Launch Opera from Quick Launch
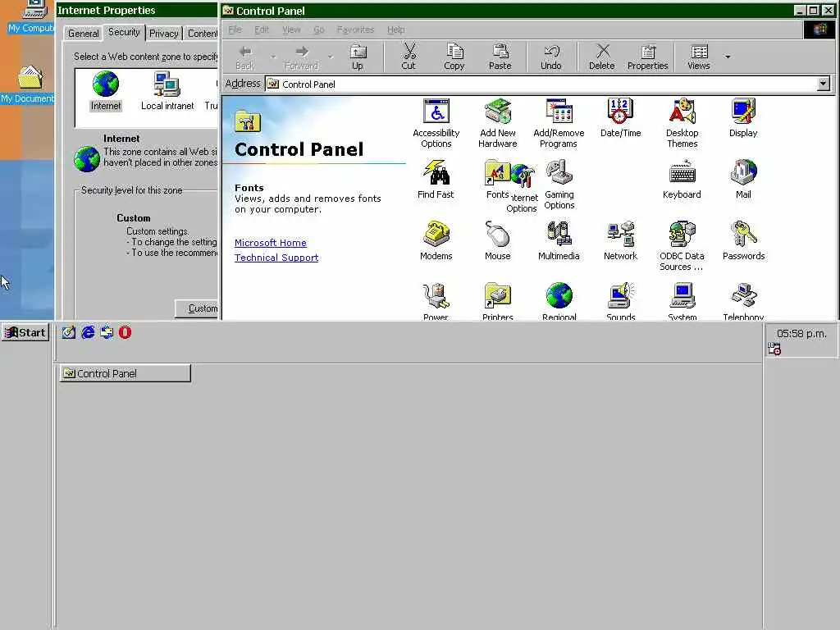The height and width of the screenshot is (630, 840). [x=125, y=332]
